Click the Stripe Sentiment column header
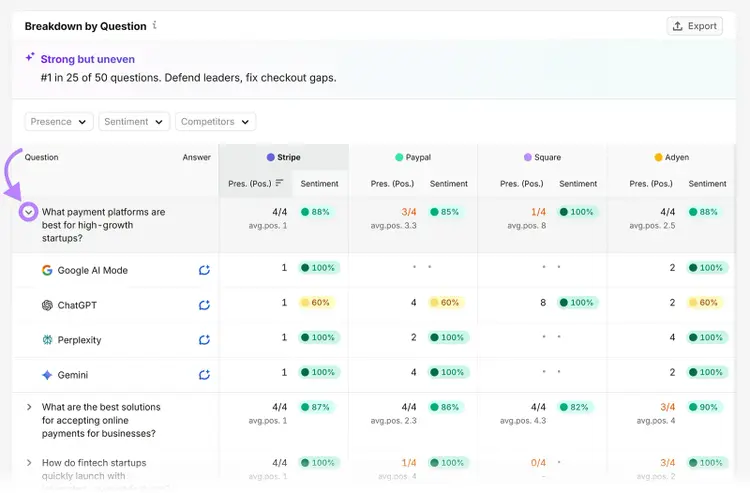 click(320, 184)
